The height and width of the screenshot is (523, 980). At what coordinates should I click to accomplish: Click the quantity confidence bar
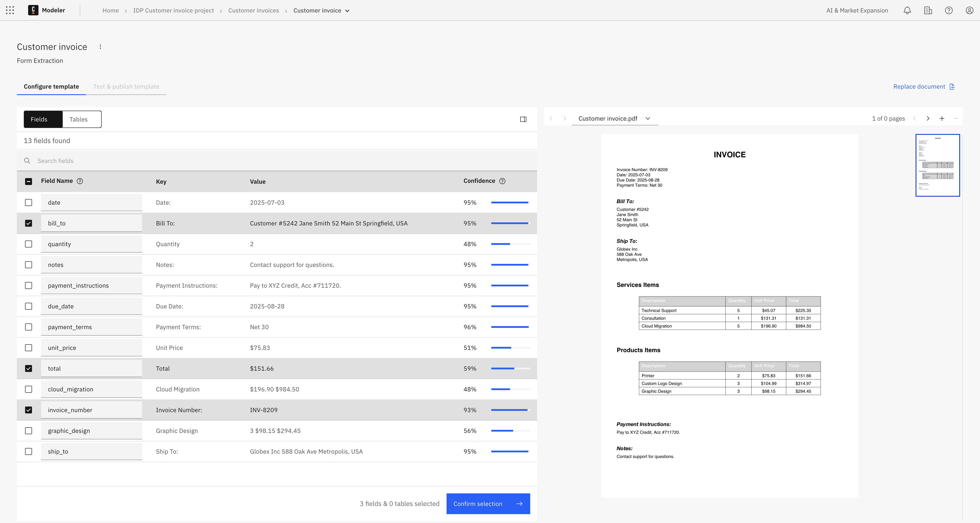click(x=511, y=244)
